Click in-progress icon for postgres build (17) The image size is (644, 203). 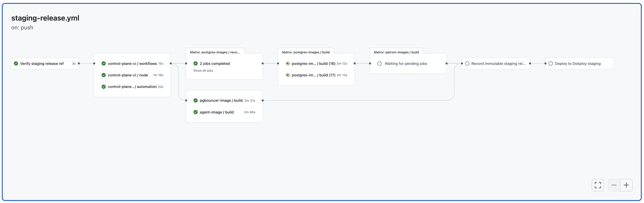287,75
